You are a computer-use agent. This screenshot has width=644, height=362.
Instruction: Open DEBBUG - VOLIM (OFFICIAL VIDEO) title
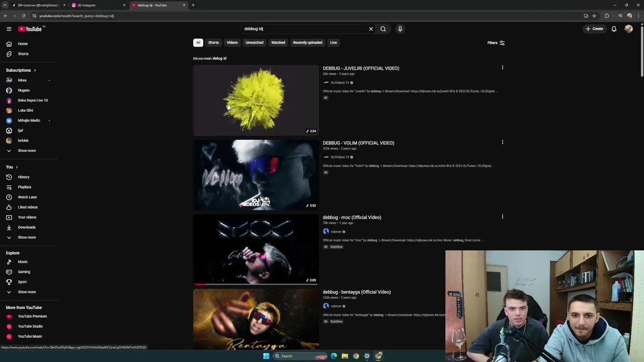[x=358, y=143]
